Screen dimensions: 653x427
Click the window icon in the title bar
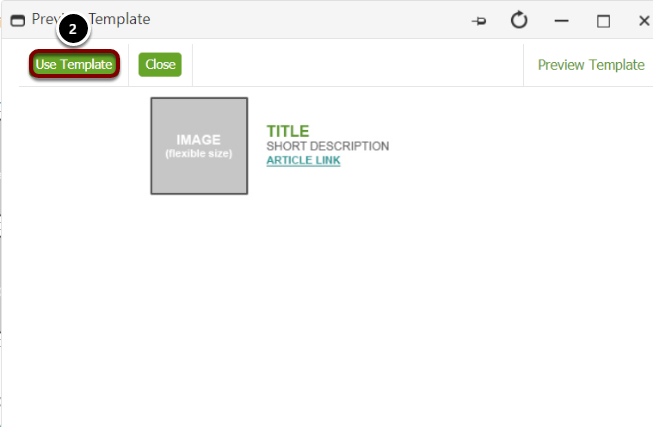pos(17,20)
